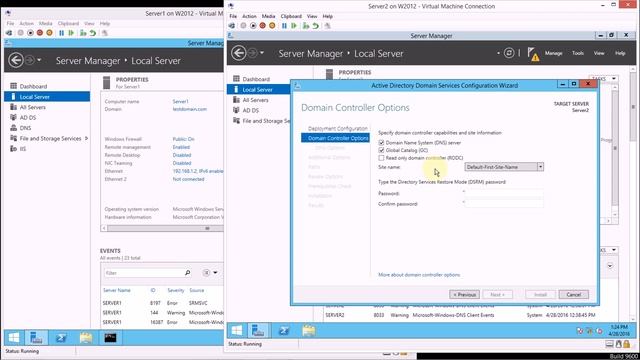Click vertical scrollbar in Server2 properties panel

pos(615,148)
